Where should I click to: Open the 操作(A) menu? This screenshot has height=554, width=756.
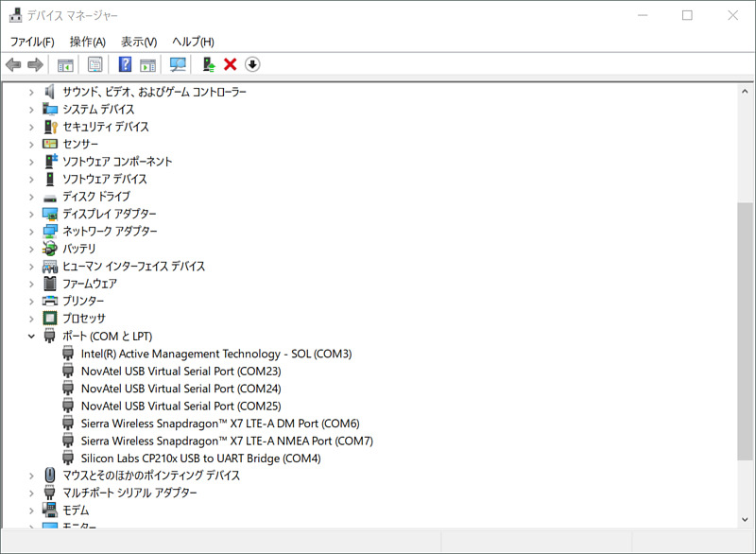(x=87, y=42)
